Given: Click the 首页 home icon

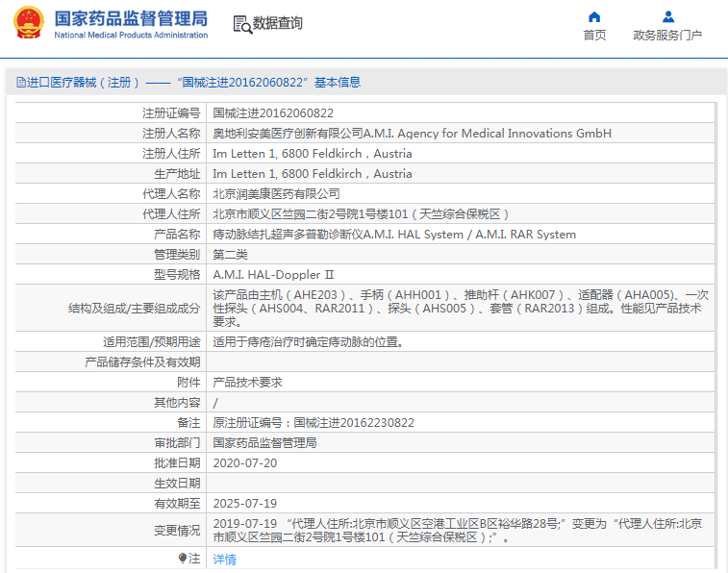Looking at the screenshot, I should point(594,17).
